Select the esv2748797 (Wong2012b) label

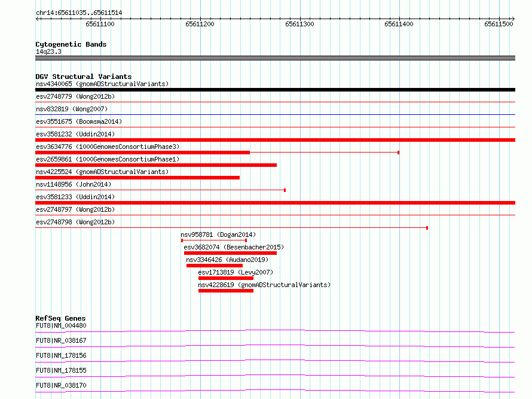pos(75,209)
